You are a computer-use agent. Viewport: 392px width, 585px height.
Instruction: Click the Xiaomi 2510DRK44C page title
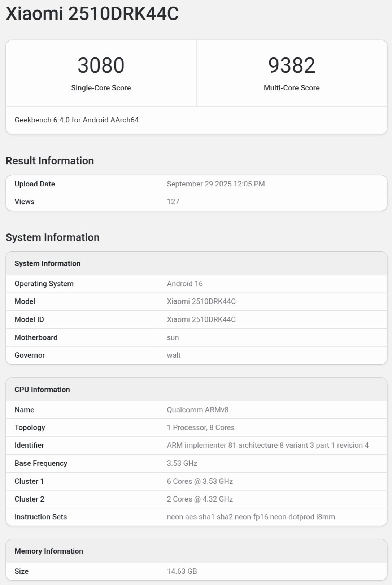tap(92, 14)
